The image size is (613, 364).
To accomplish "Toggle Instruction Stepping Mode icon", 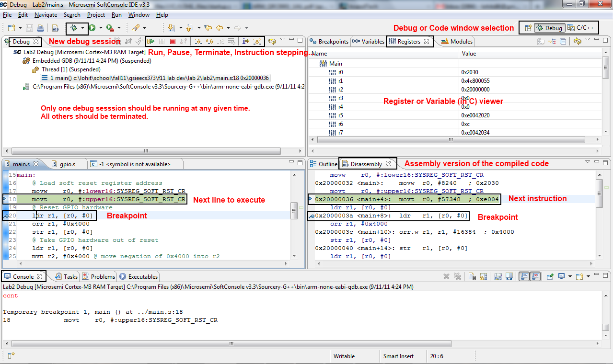I will point(246,41).
